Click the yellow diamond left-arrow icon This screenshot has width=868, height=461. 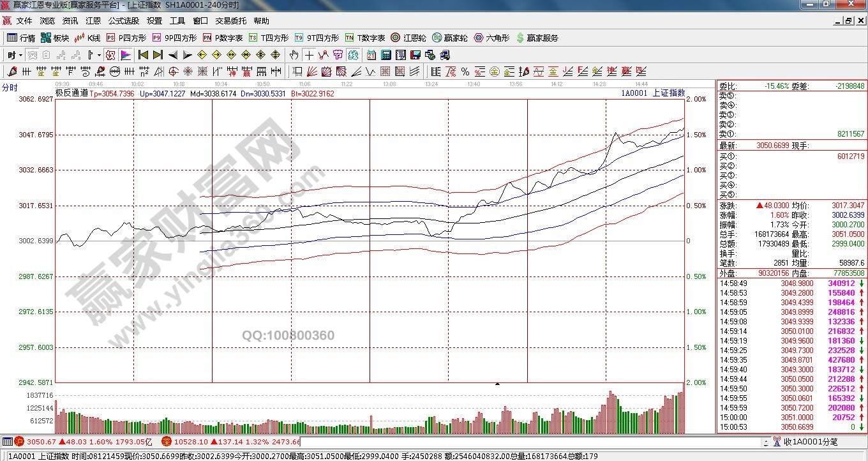click(202, 55)
